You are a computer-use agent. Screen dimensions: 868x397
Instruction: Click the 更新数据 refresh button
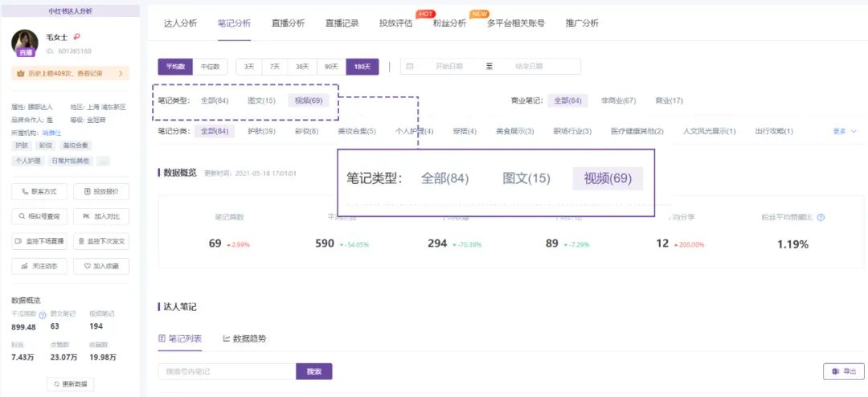70,384
